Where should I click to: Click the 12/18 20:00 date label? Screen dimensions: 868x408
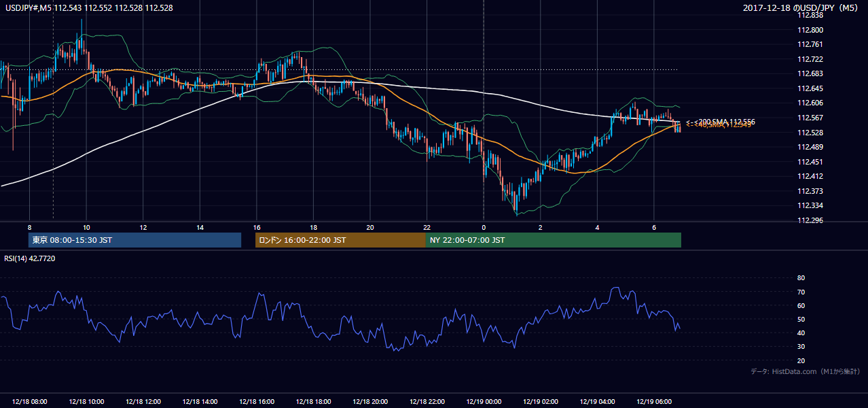[x=370, y=402]
